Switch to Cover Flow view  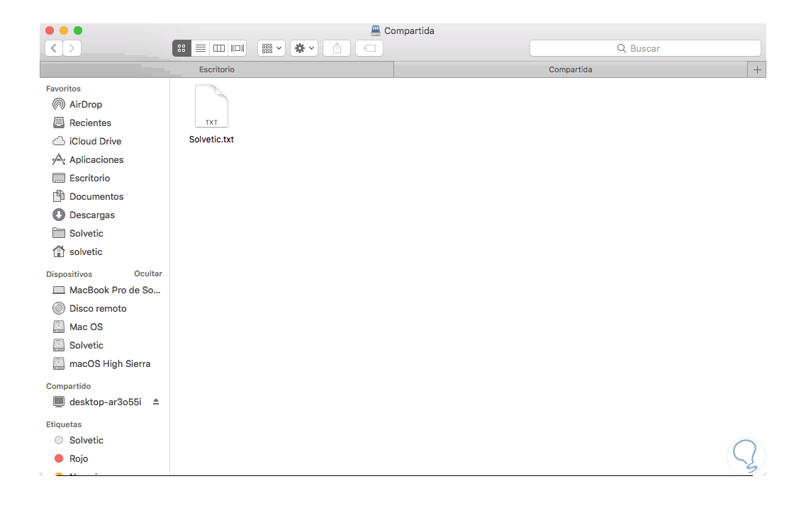tap(237, 48)
